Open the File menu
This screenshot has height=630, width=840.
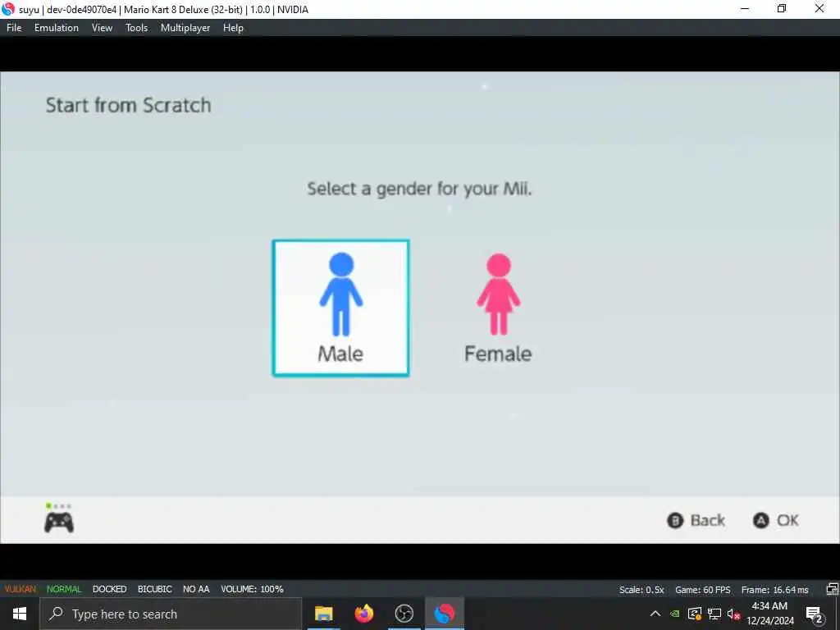(x=14, y=28)
